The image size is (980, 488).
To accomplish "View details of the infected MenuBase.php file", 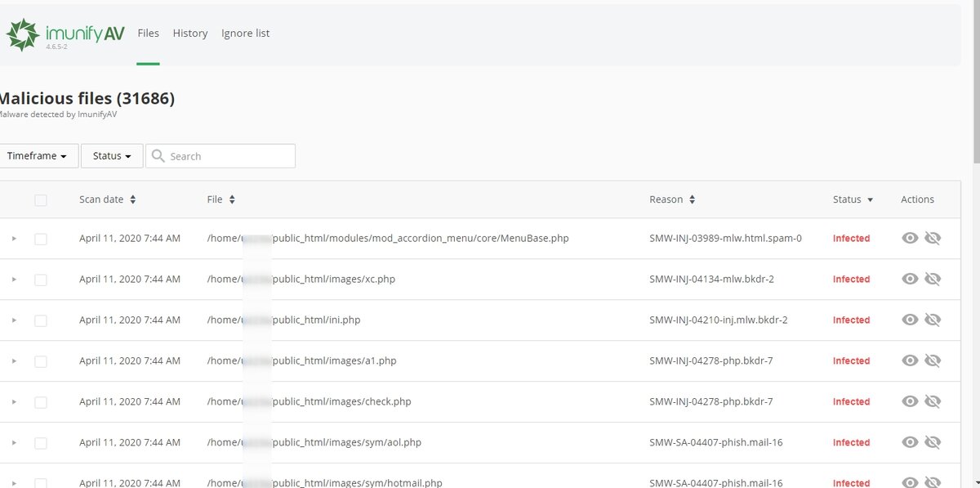I will coord(910,238).
